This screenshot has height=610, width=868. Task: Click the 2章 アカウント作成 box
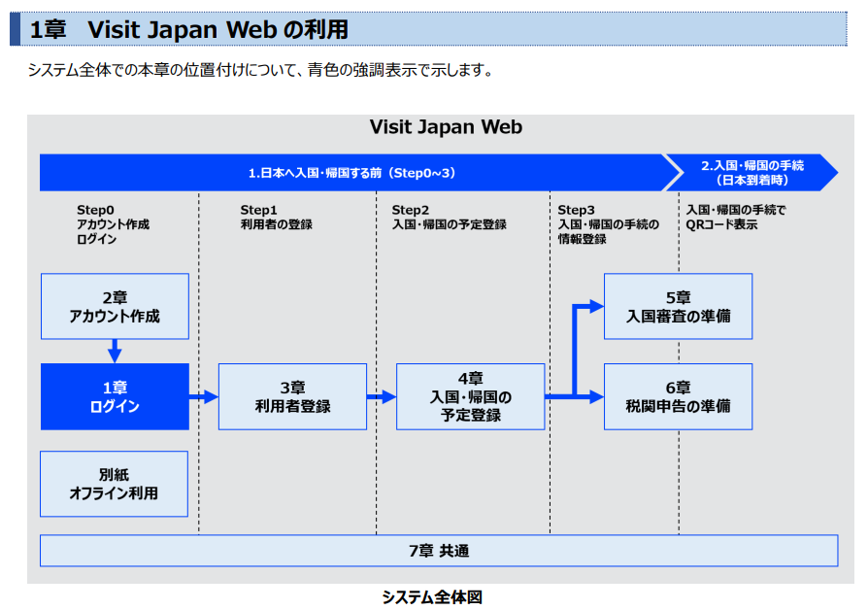click(x=115, y=306)
